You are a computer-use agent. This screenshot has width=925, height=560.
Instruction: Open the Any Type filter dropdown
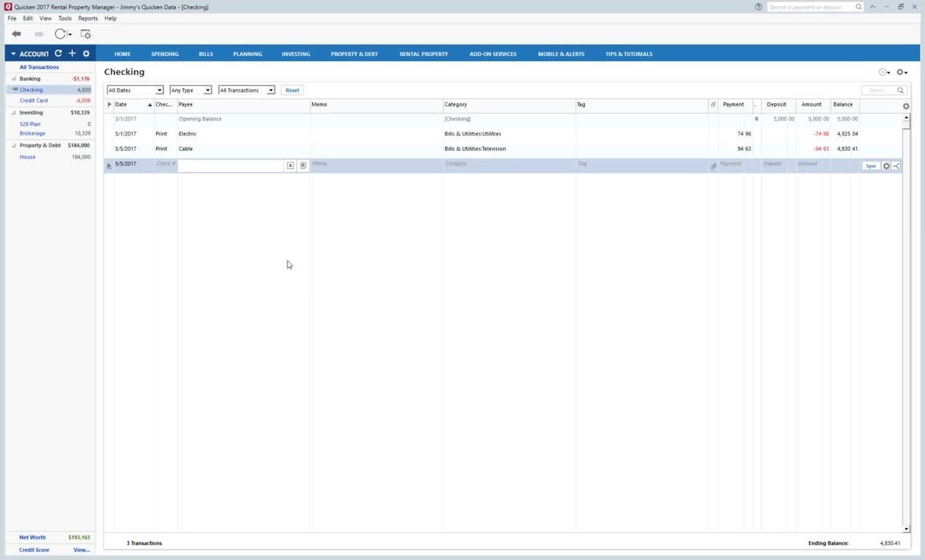(190, 90)
